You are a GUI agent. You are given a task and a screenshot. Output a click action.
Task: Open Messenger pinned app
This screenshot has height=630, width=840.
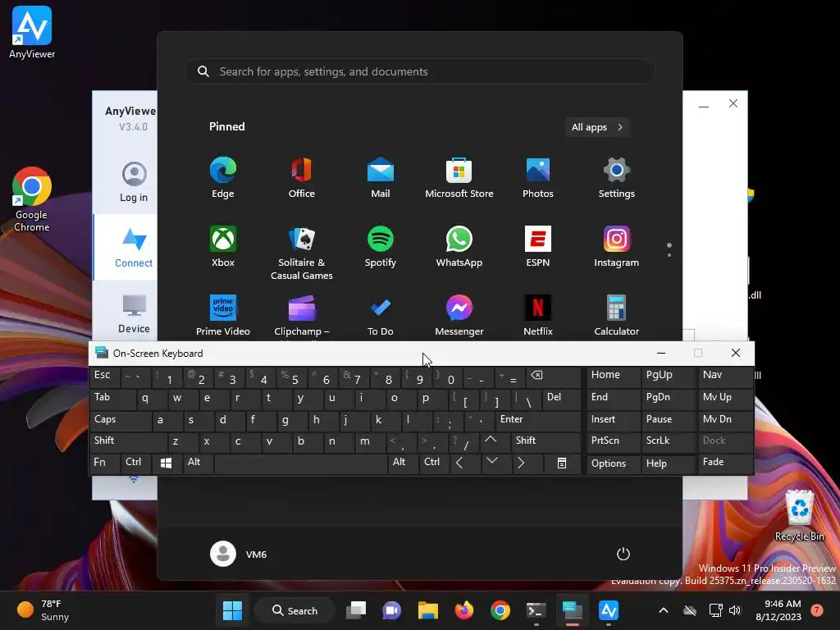[459, 316]
